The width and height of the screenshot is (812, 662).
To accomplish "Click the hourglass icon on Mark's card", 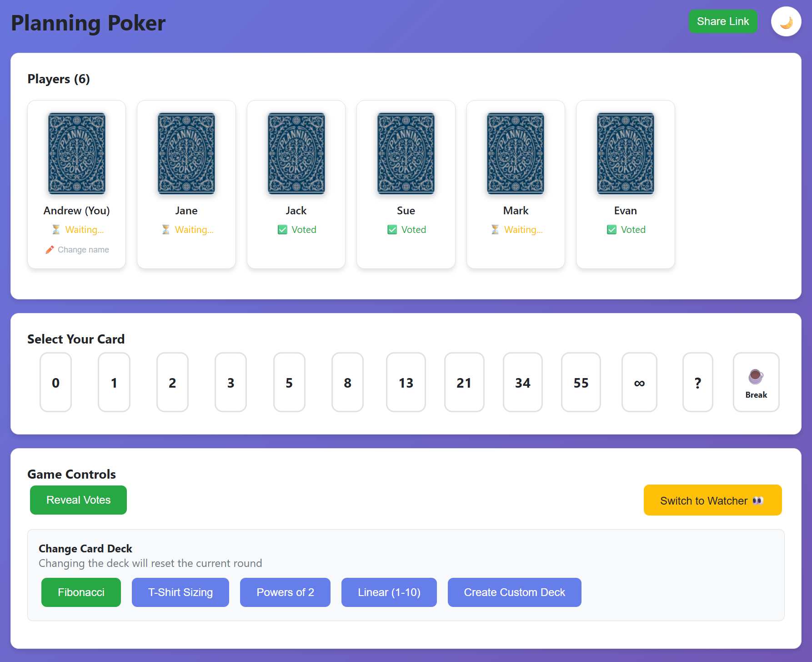I will pos(495,229).
